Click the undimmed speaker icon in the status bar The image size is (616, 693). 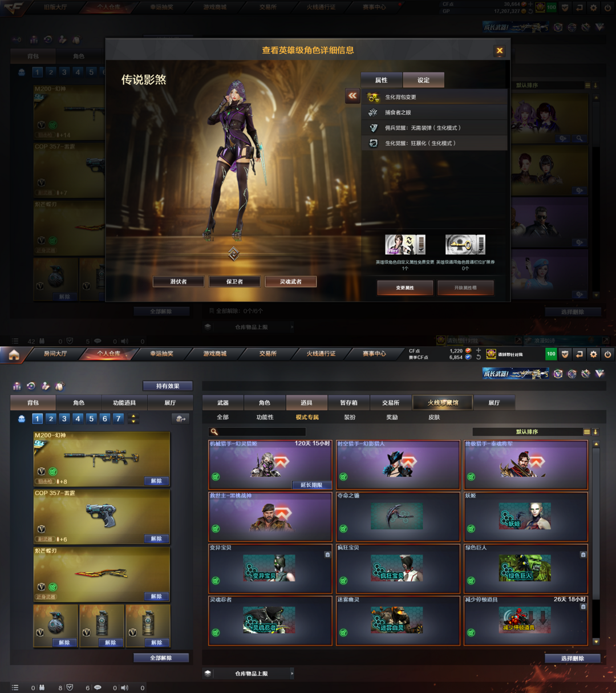point(125,688)
